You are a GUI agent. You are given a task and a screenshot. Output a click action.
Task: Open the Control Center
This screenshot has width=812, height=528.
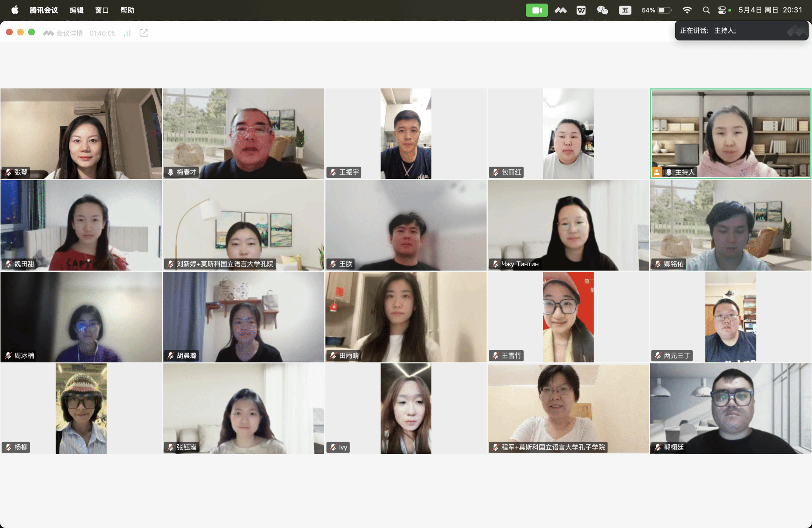point(723,10)
